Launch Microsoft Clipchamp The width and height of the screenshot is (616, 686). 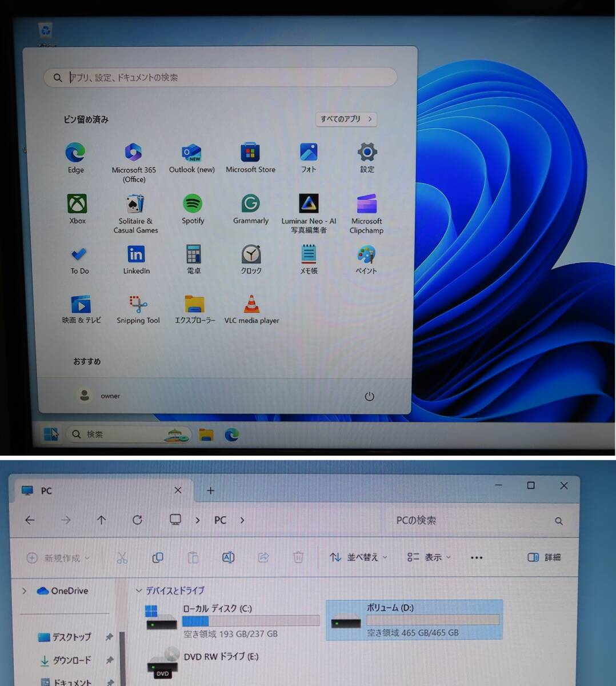click(x=366, y=213)
